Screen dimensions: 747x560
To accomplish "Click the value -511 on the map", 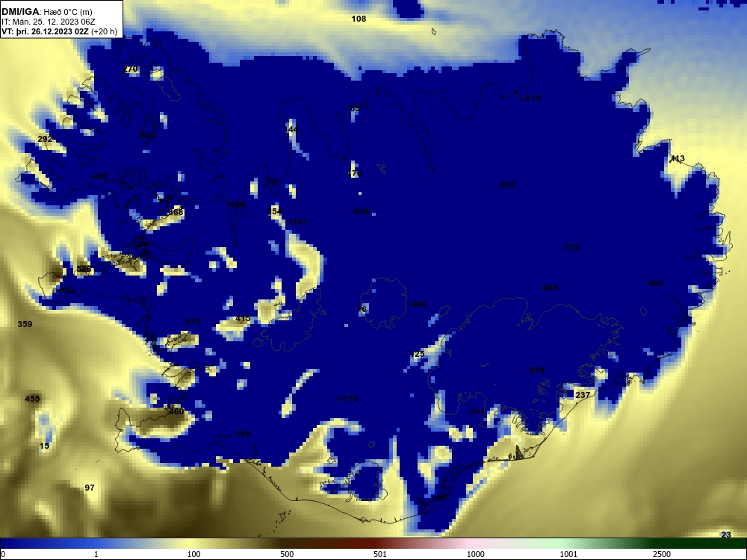I will click(476, 411).
